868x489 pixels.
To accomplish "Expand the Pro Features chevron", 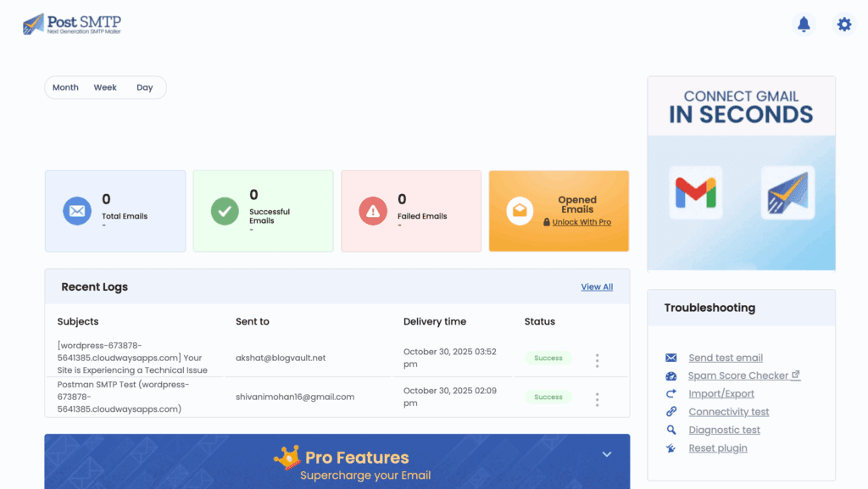I will pos(607,454).
